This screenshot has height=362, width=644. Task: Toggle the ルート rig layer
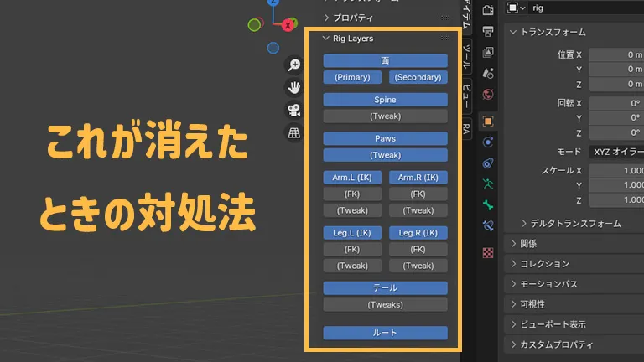(385, 333)
